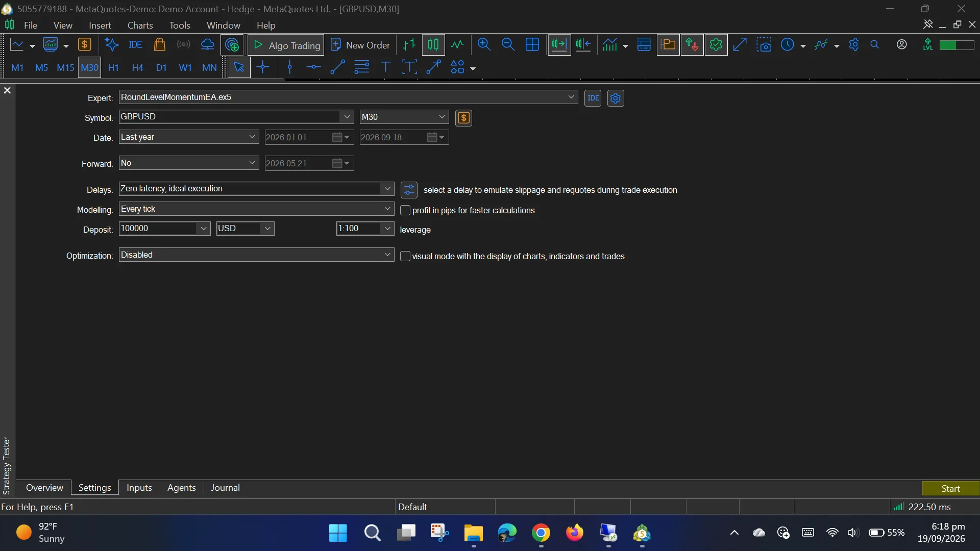Switch to the Journal tab
This screenshot has width=980, height=551.
pos(225,488)
